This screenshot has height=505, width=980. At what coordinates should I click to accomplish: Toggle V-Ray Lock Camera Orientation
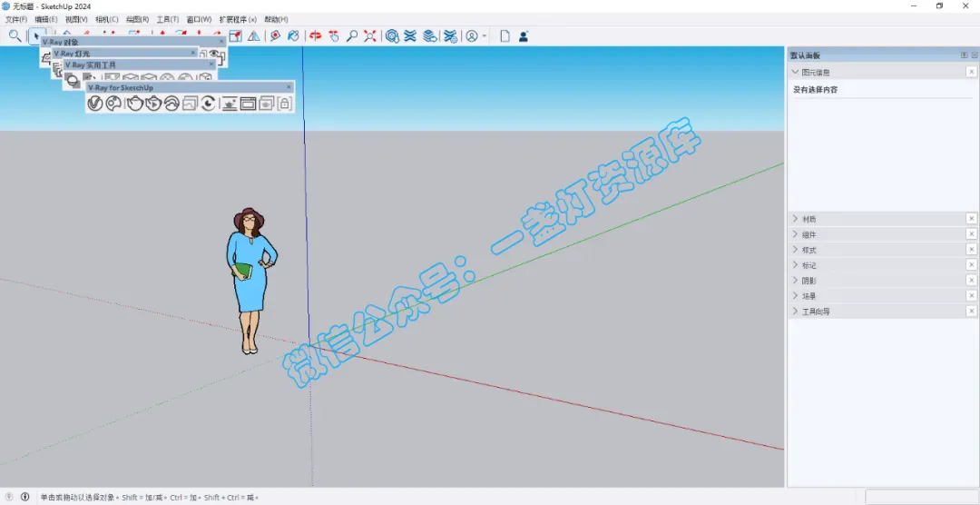tap(284, 104)
